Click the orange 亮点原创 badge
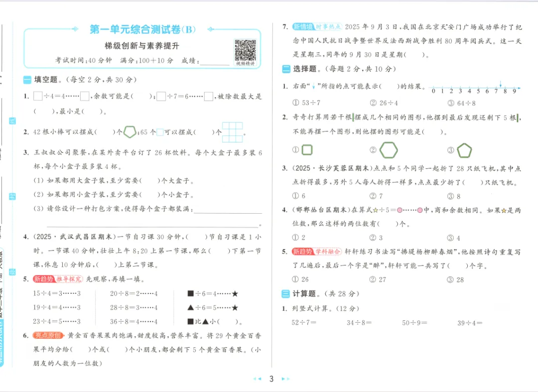This screenshot has height=392, width=538. (48, 335)
